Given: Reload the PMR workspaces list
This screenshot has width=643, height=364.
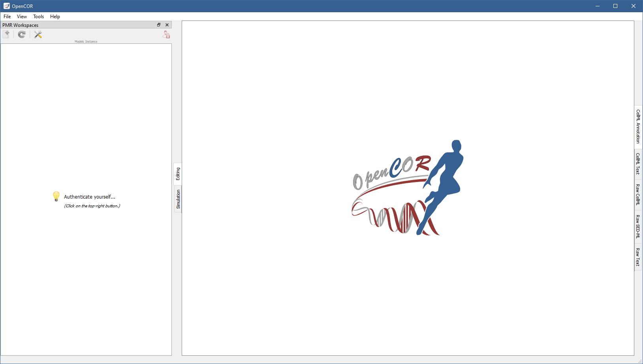Looking at the screenshot, I should pos(22,34).
